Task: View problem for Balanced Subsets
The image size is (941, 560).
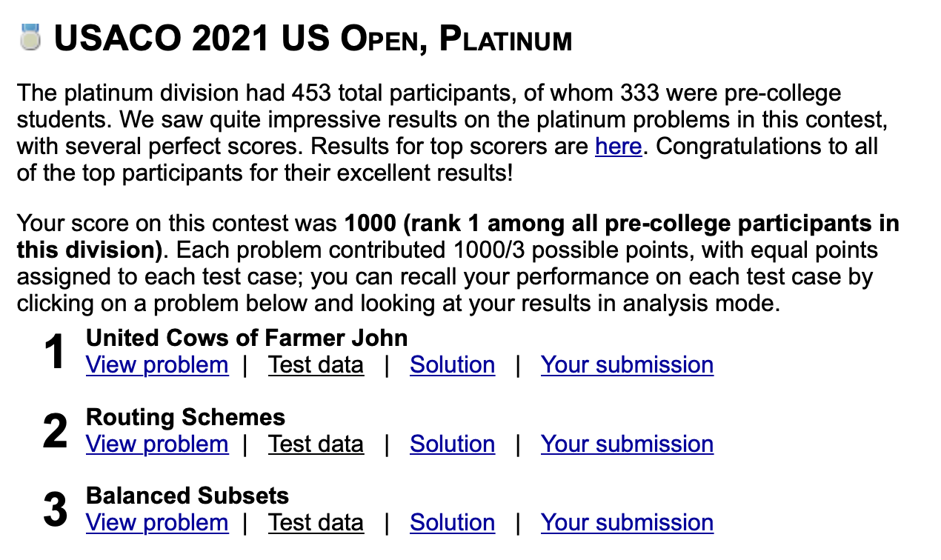Action: click(x=157, y=522)
